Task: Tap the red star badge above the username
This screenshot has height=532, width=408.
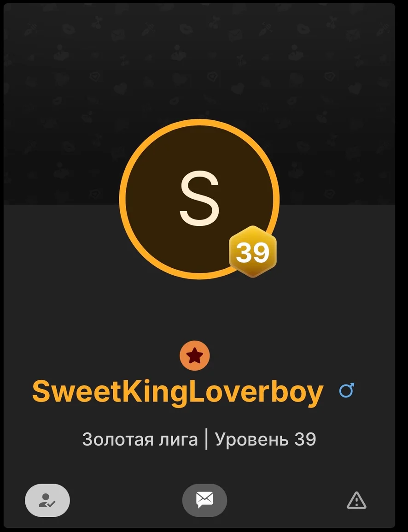Action: (x=195, y=355)
